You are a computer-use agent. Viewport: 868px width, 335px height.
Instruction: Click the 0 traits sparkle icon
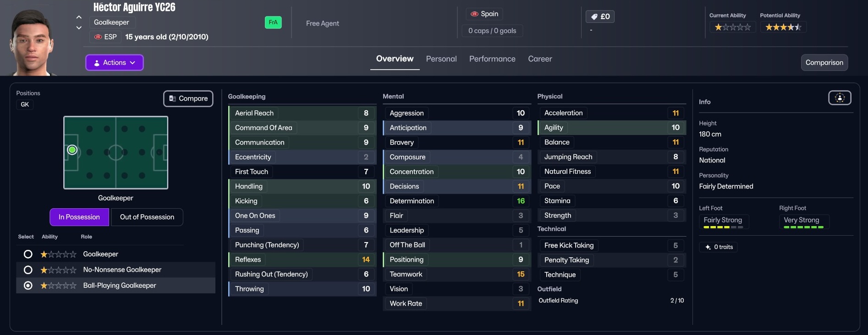708,247
